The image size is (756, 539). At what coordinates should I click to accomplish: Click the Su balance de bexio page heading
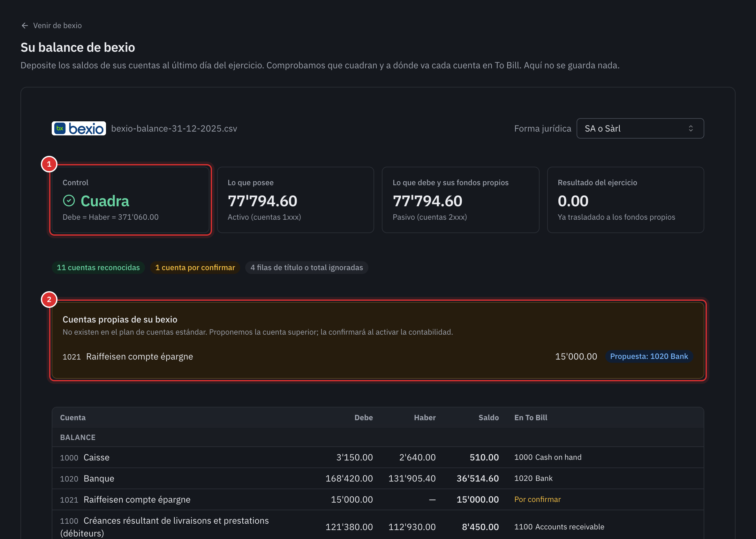[x=78, y=48]
